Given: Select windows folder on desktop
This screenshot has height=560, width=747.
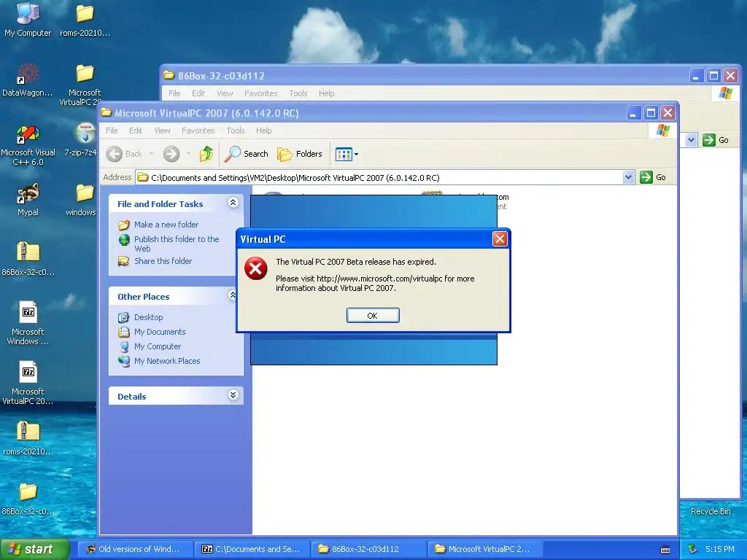Looking at the screenshot, I should coord(82,200).
